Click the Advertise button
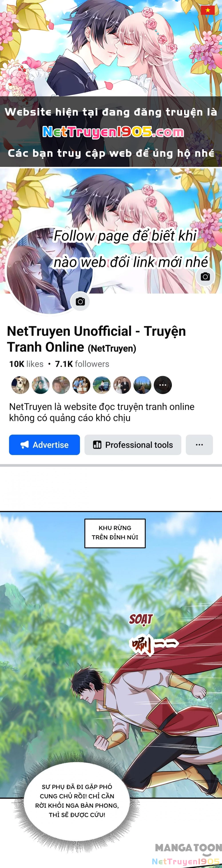Screen dimensions: 222x868 pos(44,445)
